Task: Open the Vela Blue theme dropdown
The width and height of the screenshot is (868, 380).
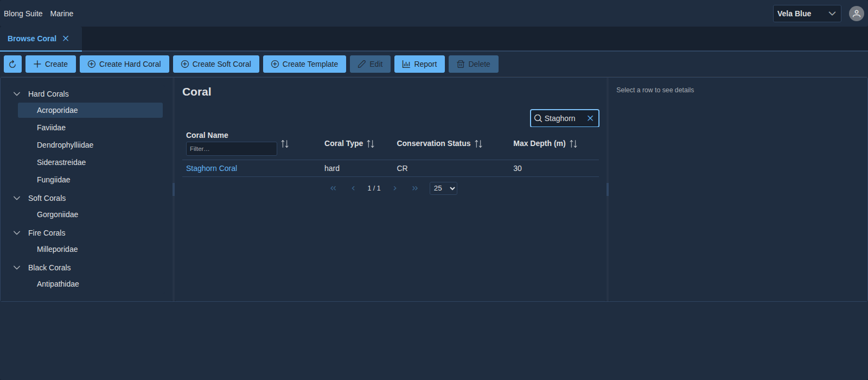Action: [x=807, y=14]
